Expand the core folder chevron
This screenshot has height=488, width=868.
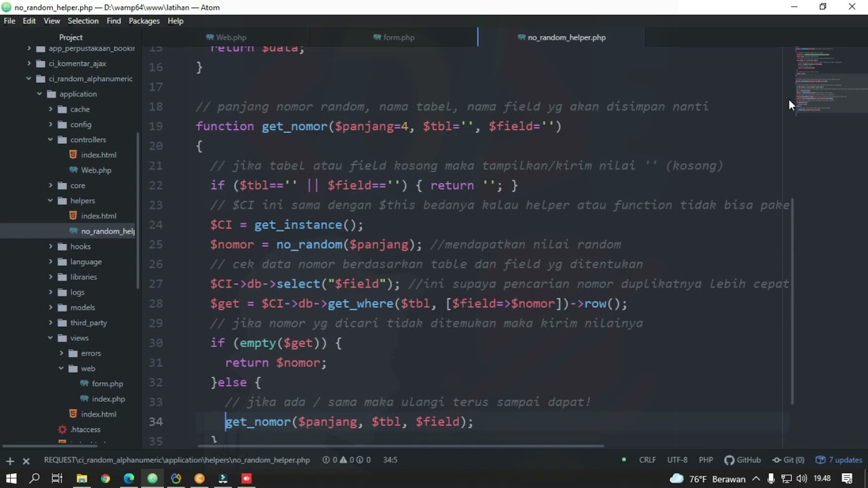click(50, 186)
